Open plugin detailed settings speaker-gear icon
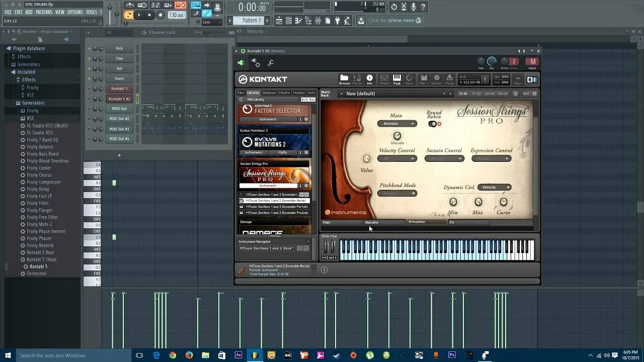 pos(256,63)
